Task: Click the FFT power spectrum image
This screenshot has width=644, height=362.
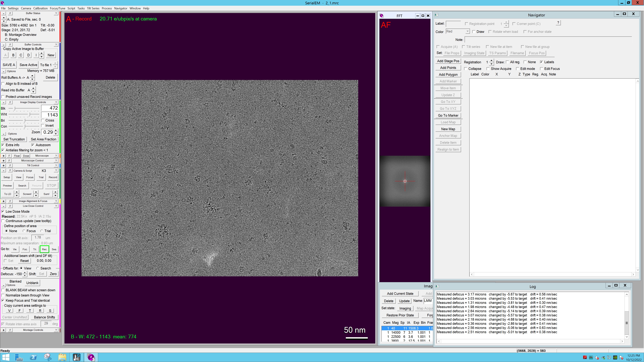Action: point(405,181)
